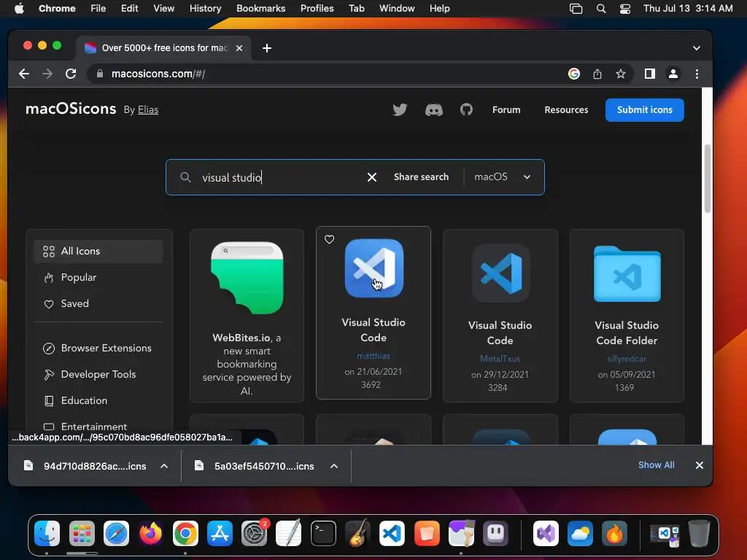Click the macOSicons logo text
The height and width of the screenshot is (560, 747).
pyautogui.click(x=71, y=109)
